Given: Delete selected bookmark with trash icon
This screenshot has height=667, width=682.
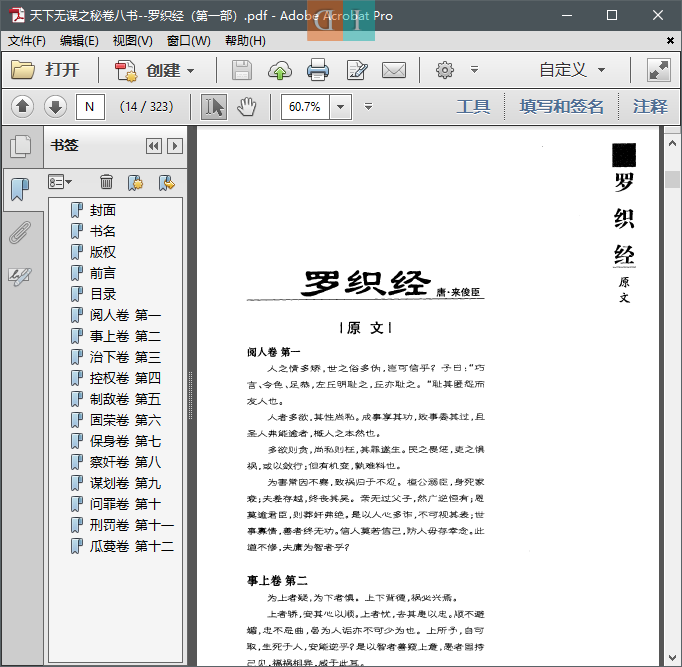Looking at the screenshot, I should (106, 182).
